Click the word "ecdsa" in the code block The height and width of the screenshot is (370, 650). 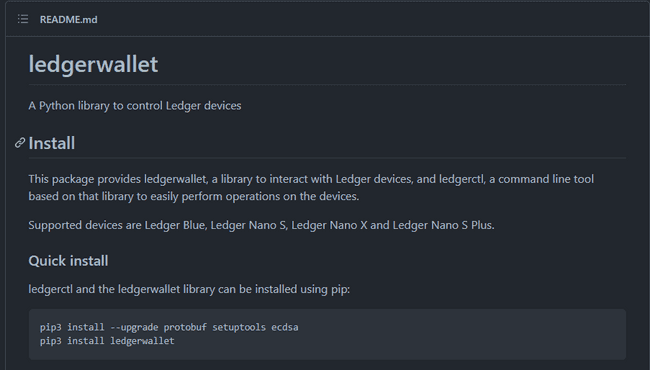point(285,327)
